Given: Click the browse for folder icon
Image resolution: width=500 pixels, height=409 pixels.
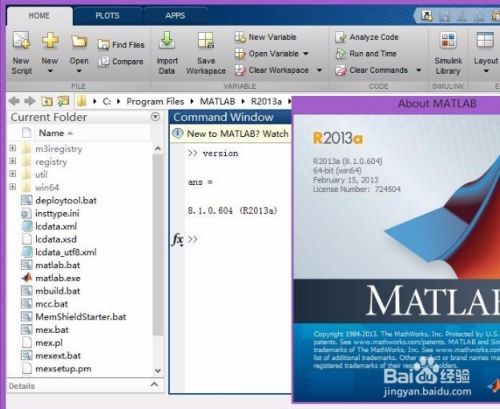Looking at the screenshot, I should 63,101.
